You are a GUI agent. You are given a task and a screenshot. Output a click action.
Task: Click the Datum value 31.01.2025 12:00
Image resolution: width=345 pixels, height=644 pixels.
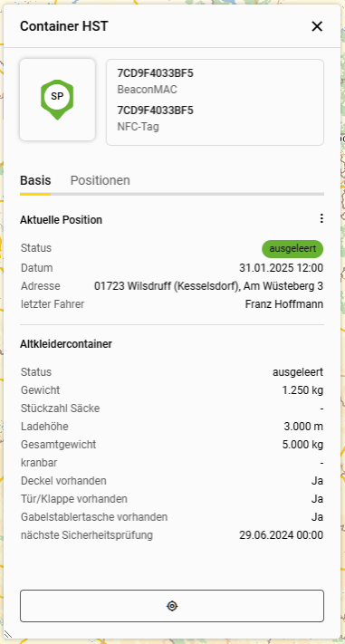pyautogui.click(x=282, y=268)
